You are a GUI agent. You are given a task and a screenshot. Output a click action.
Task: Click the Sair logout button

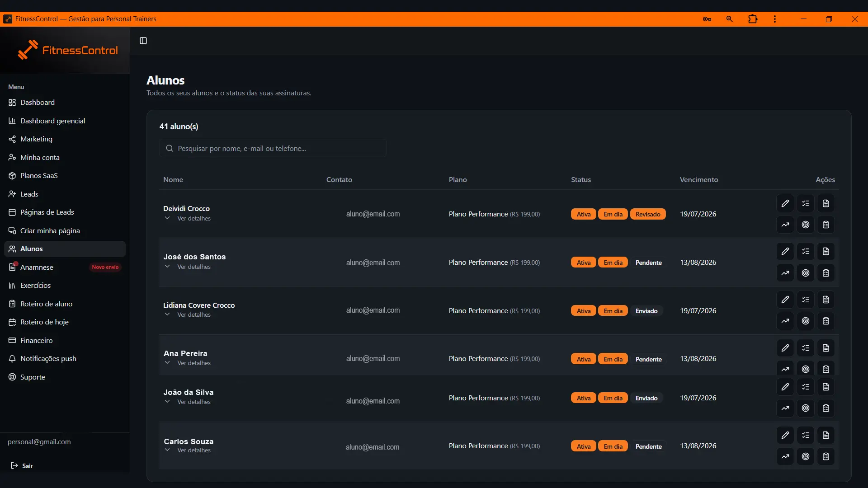[x=22, y=466]
